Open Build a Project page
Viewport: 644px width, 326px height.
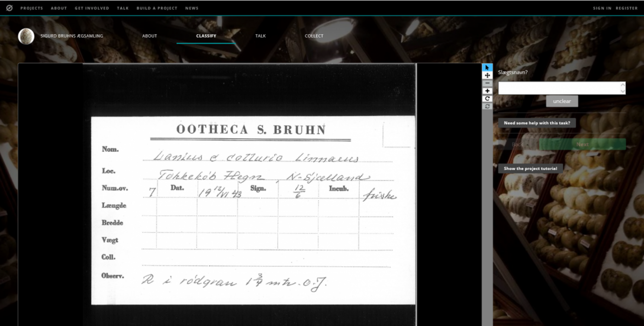pyautogui.click(x=157, y=8)
